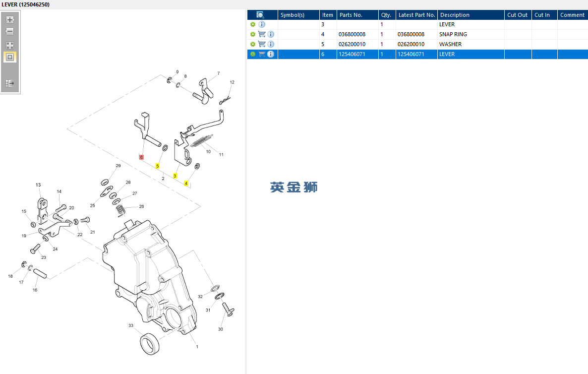
Task: Click gear icon for part 125406071 row
Action: [x=253, y=54]
